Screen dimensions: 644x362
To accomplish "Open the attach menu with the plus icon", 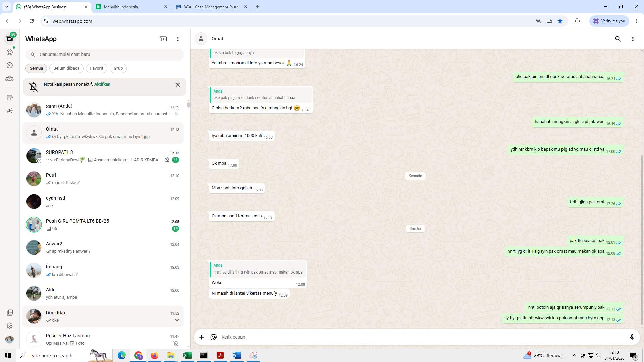I will click(x=201, y=337).
